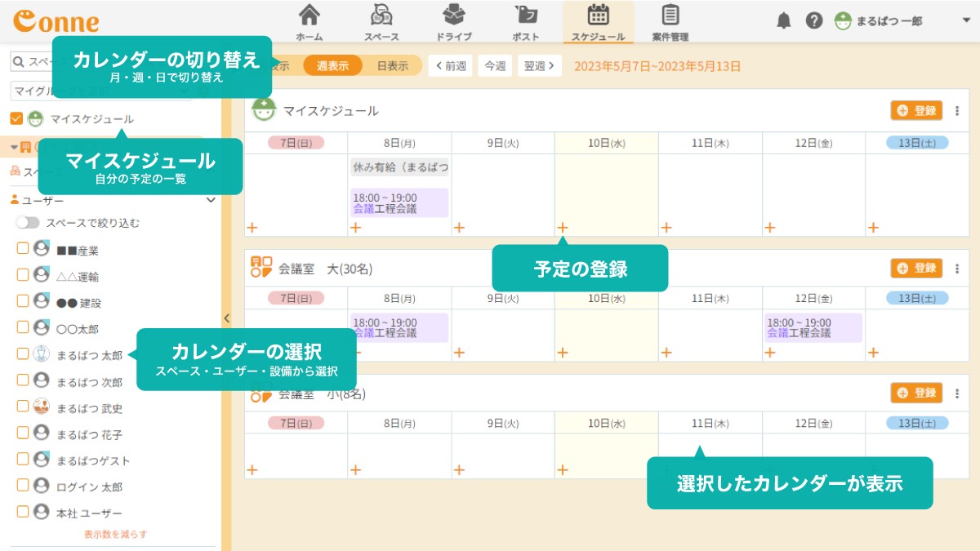Collapse the ユーザー section chevron
This screenshot has height=551, width=980.
click(x=211, y=200)
